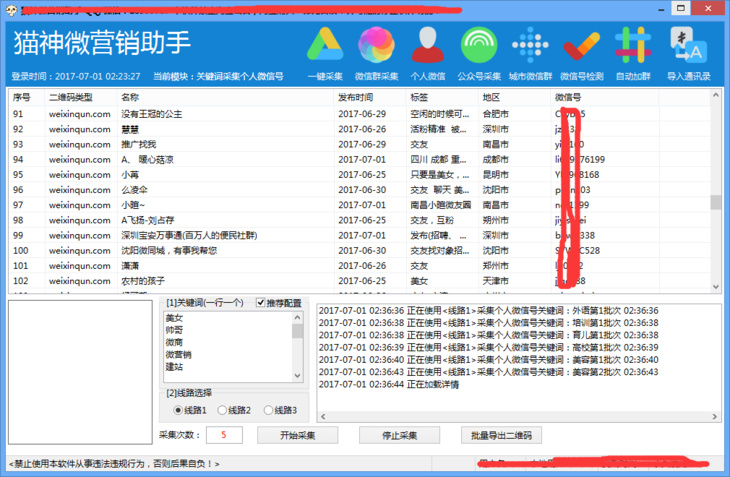Select row 93 推广找我
This screenshot has width=730, height=477.
click(358, 144)
